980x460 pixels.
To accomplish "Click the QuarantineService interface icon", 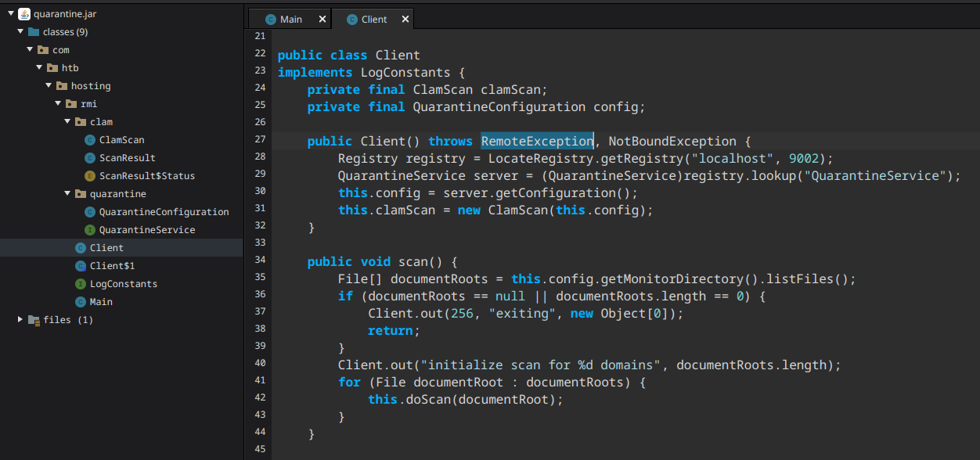I will (x=90, y=230).
